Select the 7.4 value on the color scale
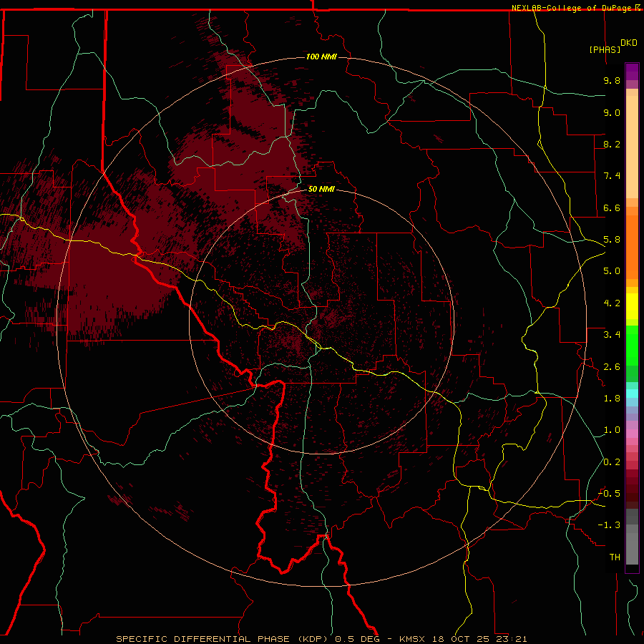The image size is (644, 644). 612,176
